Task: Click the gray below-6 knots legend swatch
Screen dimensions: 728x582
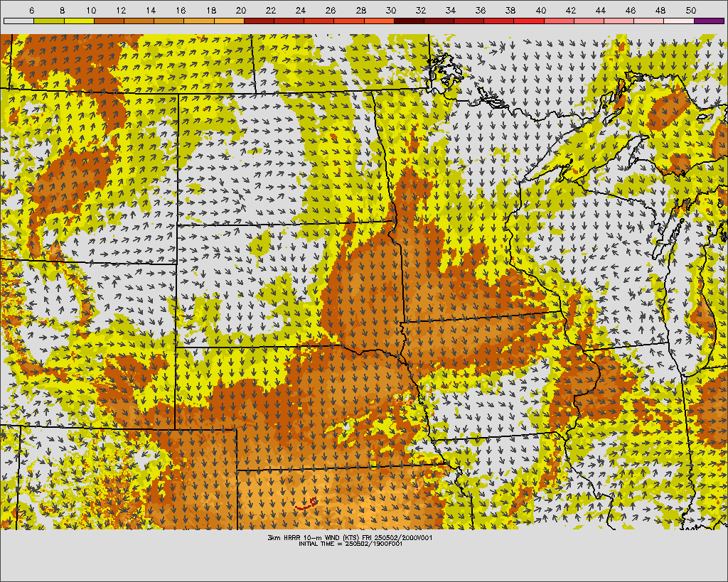Action: (18, 21)
